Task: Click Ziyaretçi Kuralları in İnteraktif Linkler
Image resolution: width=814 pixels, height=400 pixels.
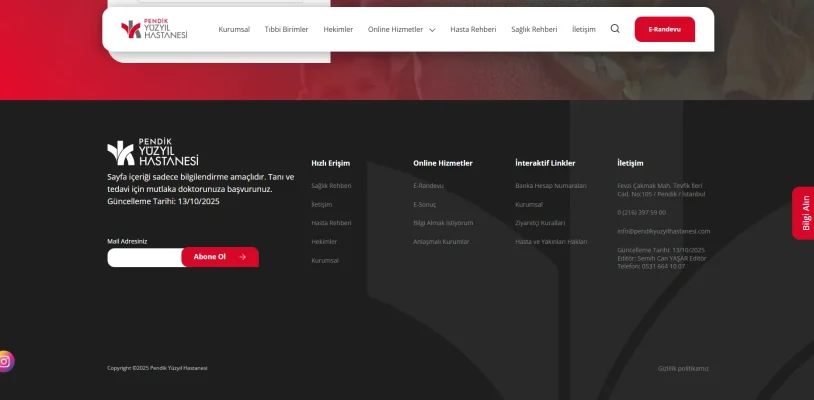Action: pyautogui.click(x=540, y=222)
